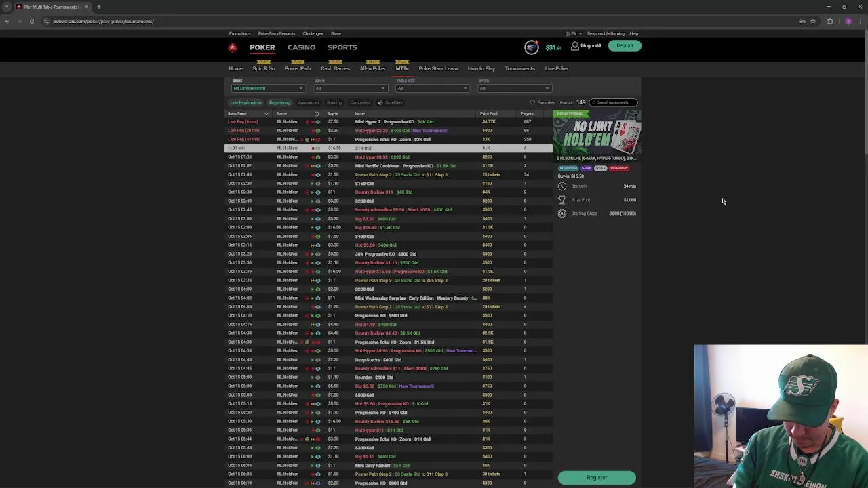This screenshot has height=488, width=868.
Task: Click the No Limit Hold'em tournament banner
Action: coord(597,137)
